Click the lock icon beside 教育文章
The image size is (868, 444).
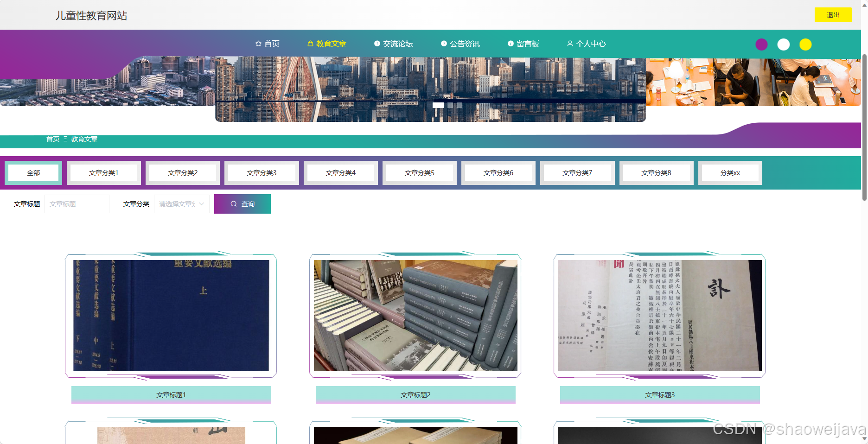tap(310, 44)
